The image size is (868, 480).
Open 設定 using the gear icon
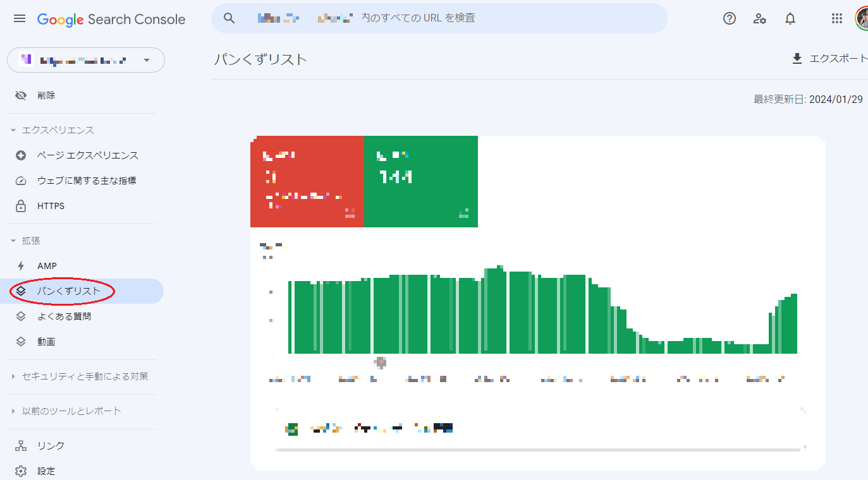tap(20, 471)
